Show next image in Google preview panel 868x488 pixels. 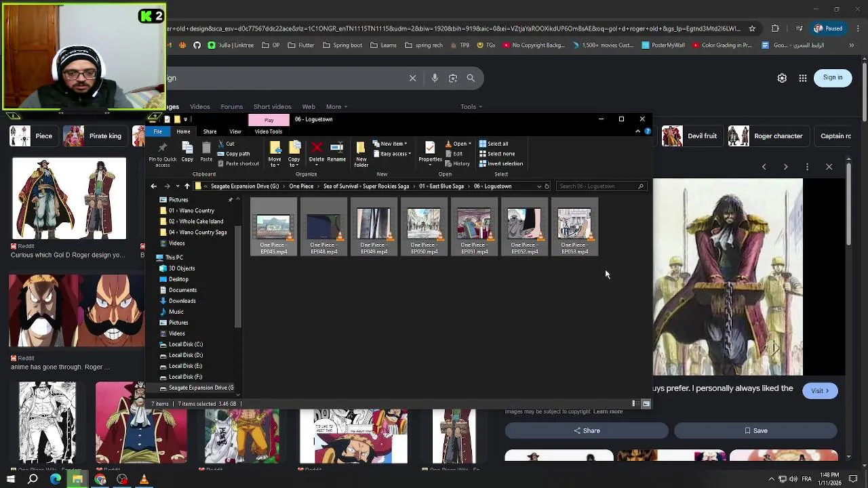[x=785, y=167]
